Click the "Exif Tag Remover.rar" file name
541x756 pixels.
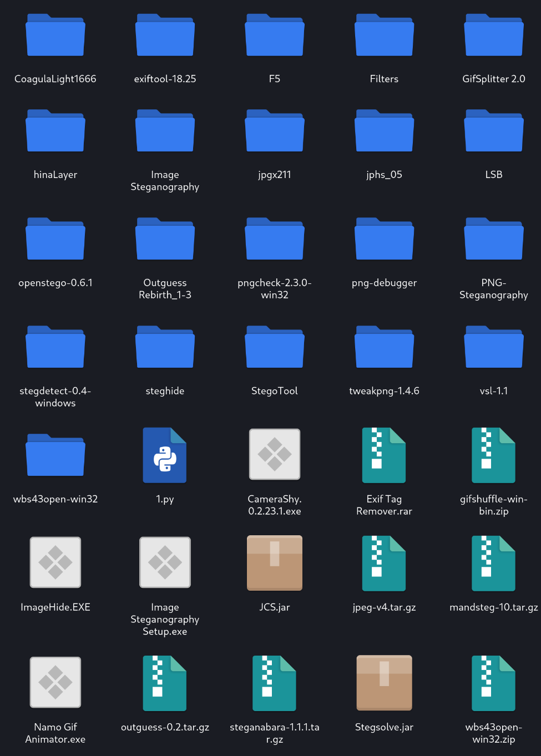(x=384, y=505)
